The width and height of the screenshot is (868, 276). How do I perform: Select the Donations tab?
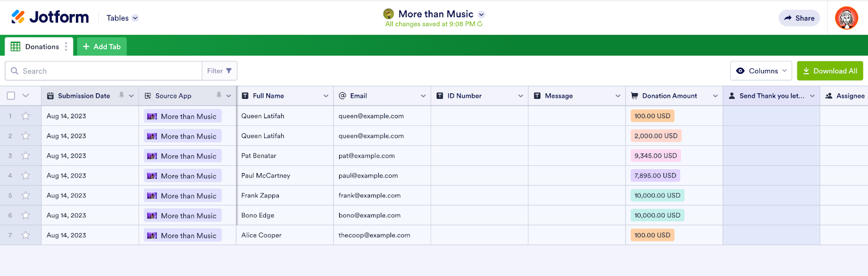[x=36, y=47]
